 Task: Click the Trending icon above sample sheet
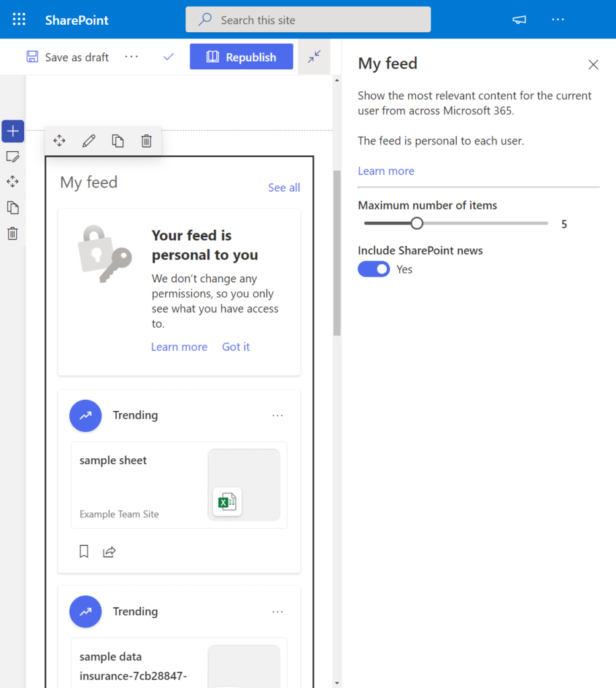click(x=85, y=415)
